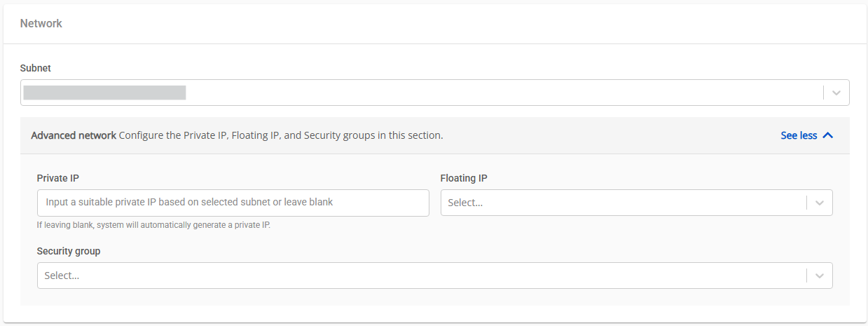Screen dimensions: 868x326
Task: Click the bold Advanced network title
Action: coord(74,135)
